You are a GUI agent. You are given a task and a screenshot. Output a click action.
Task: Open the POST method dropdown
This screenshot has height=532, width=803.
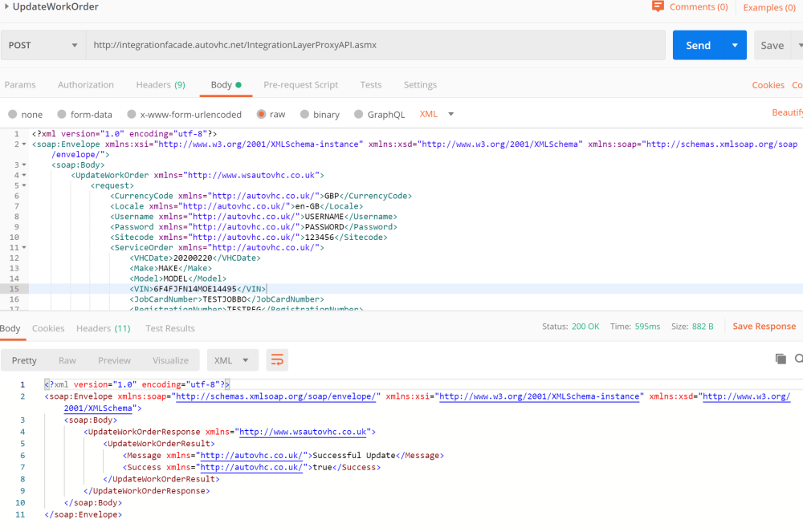(43, 45)
